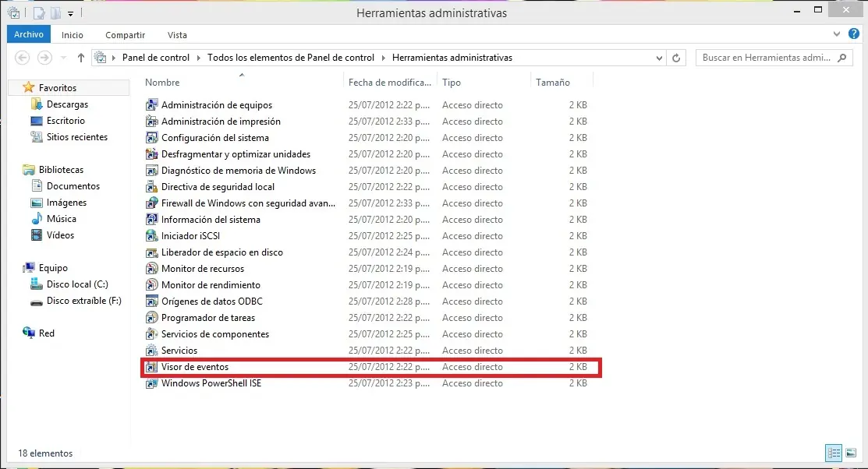Switch to large icons view in status bar
The height and width of the screenshot is (469, 868).
coord(851,453)
